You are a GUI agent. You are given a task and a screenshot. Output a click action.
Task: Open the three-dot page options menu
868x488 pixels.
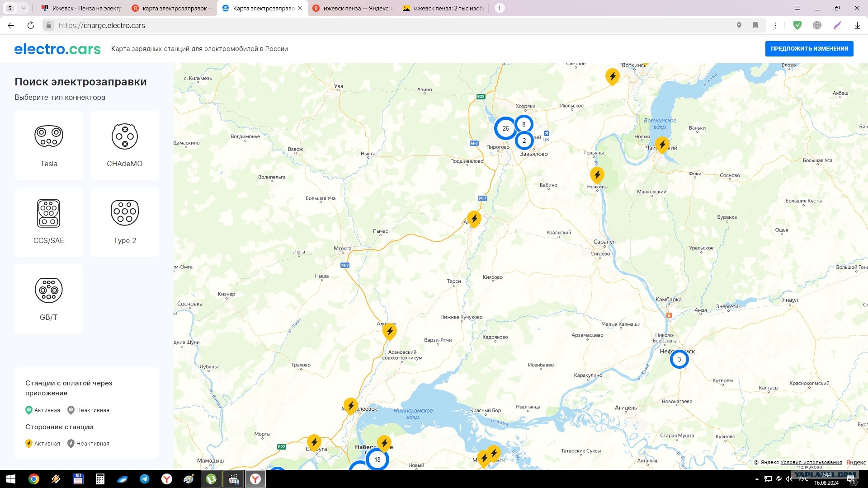[x=775, y=25]
